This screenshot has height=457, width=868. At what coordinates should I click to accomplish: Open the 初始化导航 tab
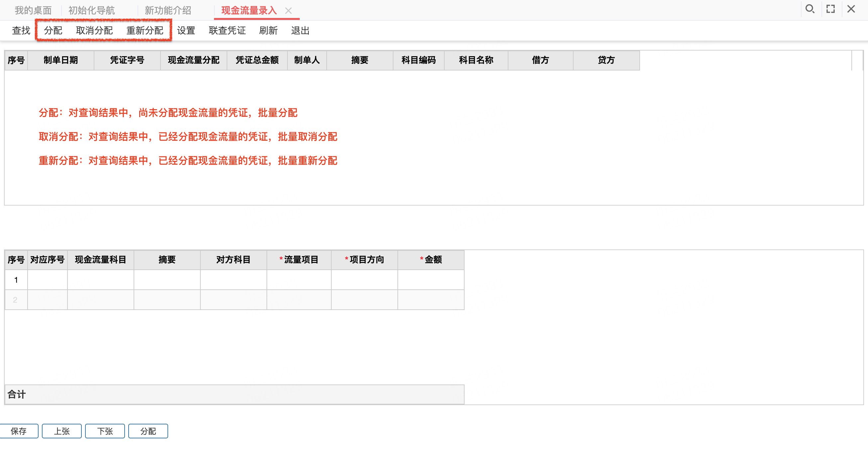tap(91, 10)
